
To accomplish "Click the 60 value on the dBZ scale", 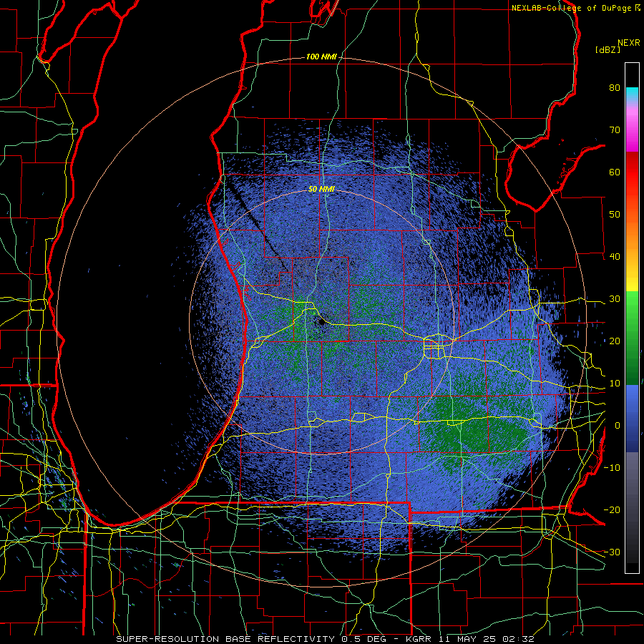I will pos(615,172).
